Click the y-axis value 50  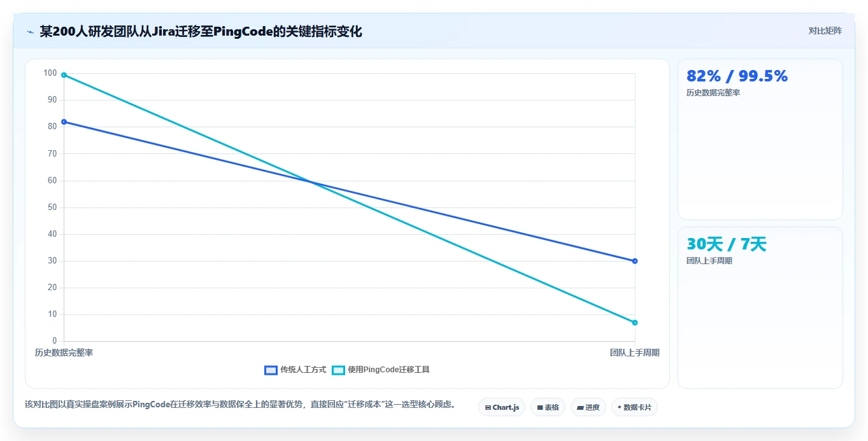[x=52, y=207]
